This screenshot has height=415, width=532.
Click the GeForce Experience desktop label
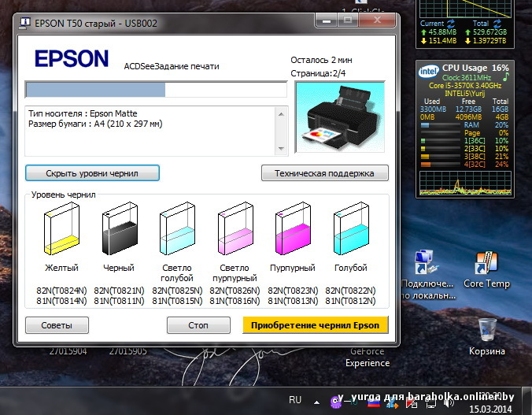[368, 358]
